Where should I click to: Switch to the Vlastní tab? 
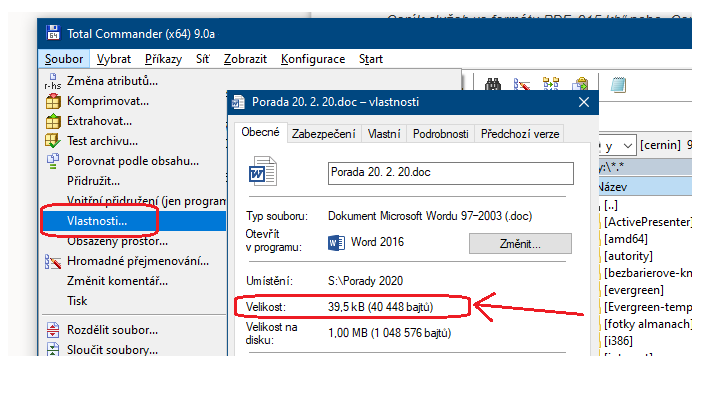tap(384, 134)
